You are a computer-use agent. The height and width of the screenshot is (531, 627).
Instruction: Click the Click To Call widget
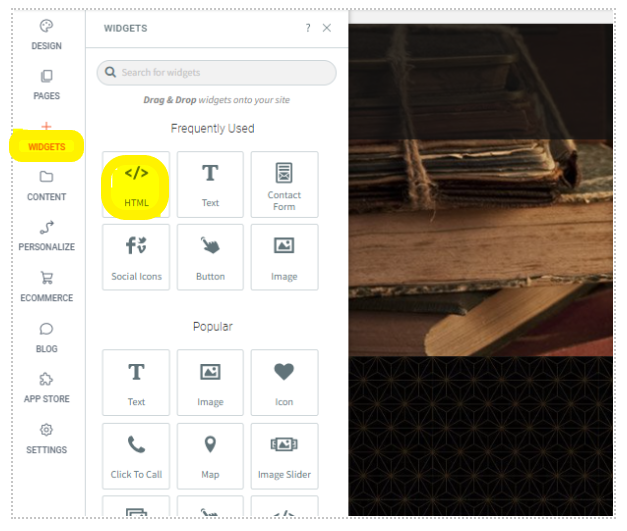pos(136,456)
